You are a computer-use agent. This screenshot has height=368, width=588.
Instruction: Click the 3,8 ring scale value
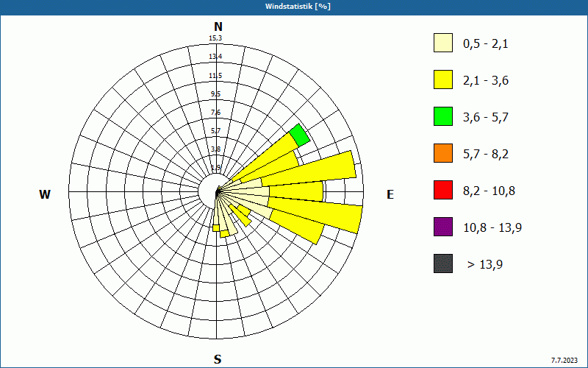215,149
